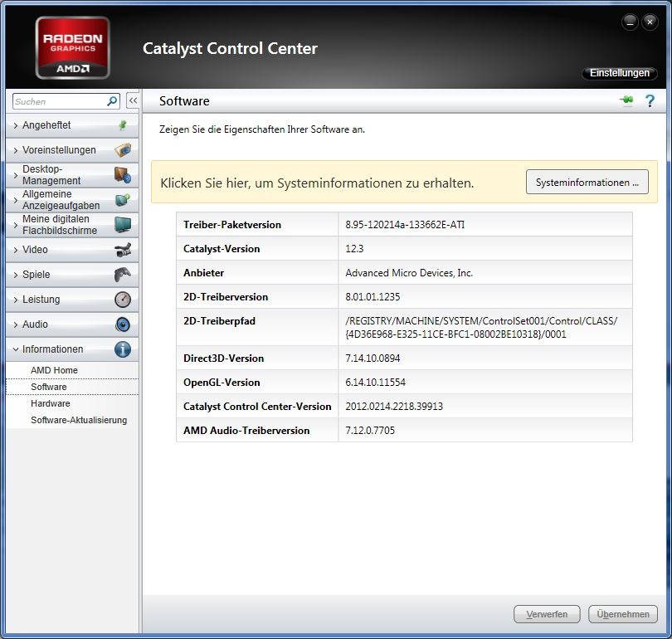The width and height of the screenshot is (672, 639).
Task: Click the Direct3D-Version label
Action: (224, 359)
